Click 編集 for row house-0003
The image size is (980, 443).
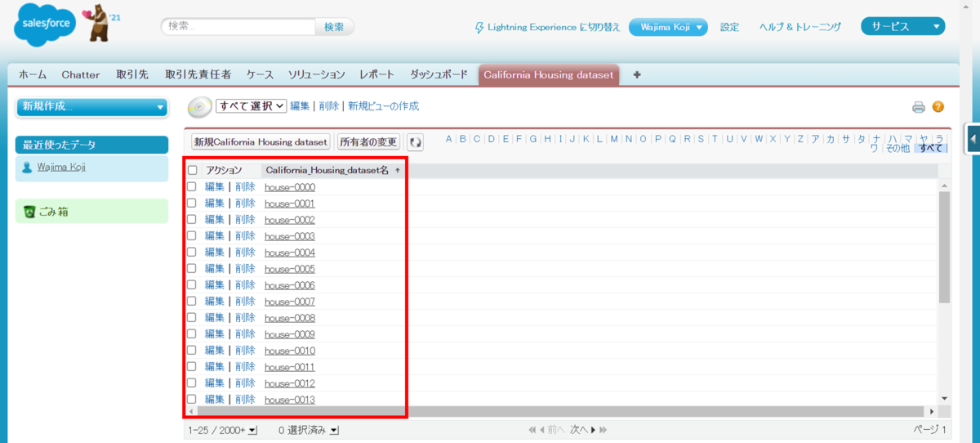pyautogui.click(x=214, y=236)
